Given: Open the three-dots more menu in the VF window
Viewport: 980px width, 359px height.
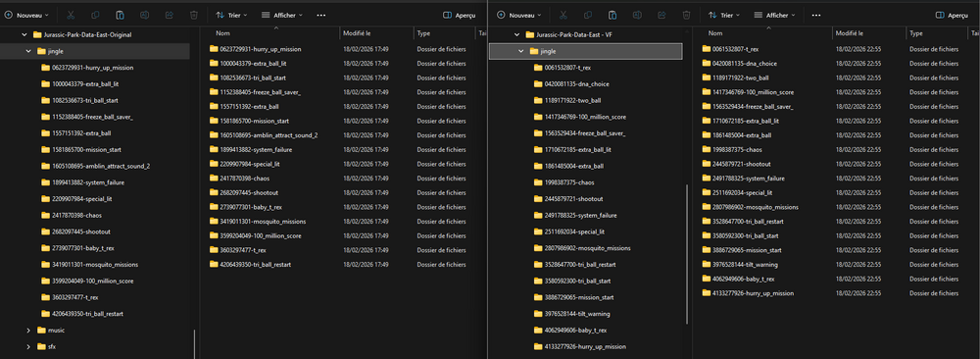Looking at the screenshot, I should pyautogui.click(x=815, y=15).
